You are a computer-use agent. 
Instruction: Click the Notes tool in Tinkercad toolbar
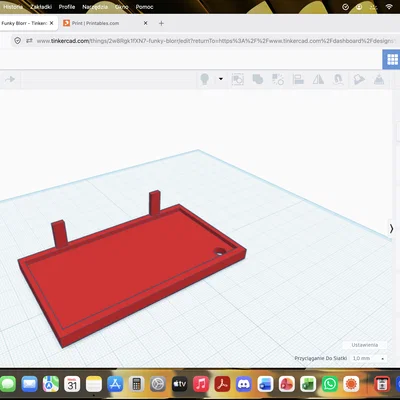(x=359, y=79)
